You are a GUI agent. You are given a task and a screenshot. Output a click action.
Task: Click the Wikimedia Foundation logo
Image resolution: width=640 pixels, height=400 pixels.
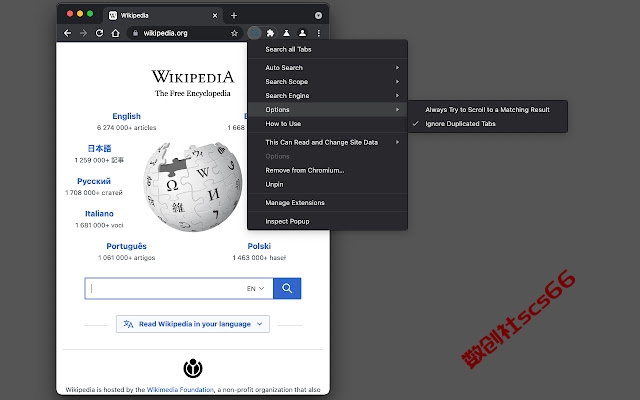point(193,368)
